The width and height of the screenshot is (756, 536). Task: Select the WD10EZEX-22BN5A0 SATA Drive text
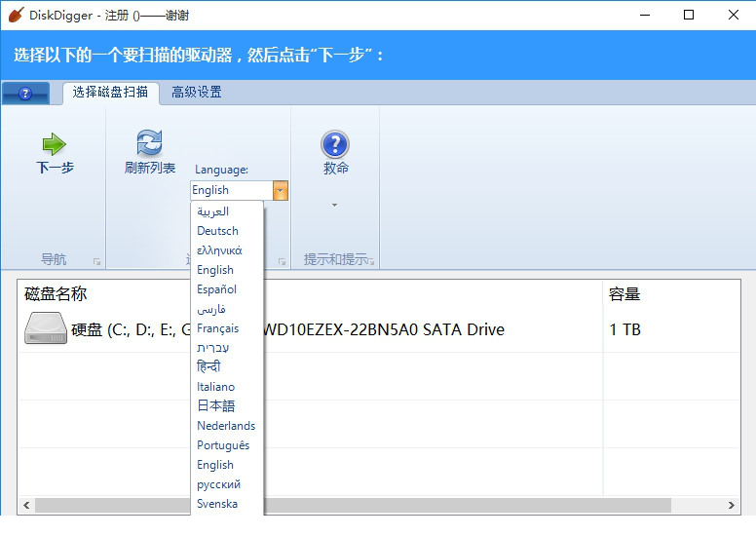[384, 329]
